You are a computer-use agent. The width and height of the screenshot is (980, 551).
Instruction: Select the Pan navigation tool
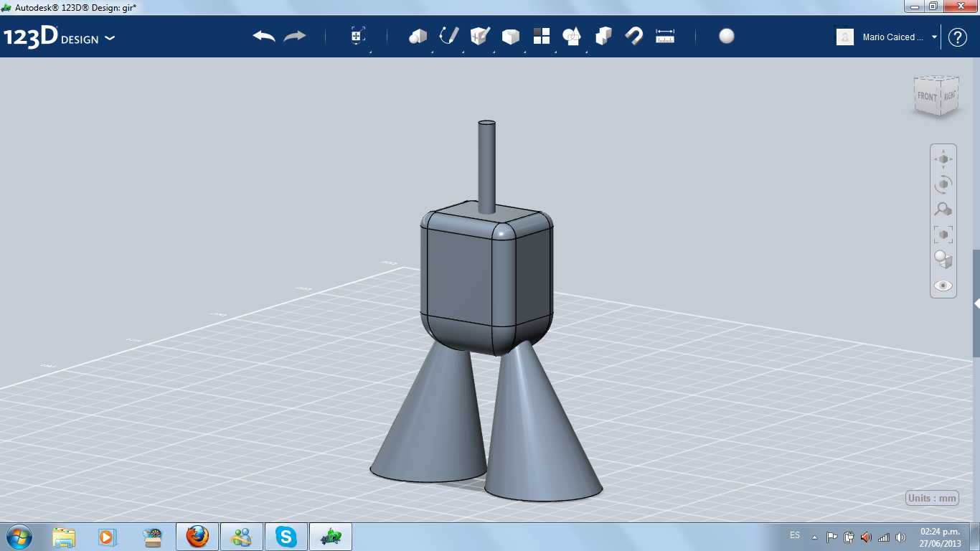(x=943, y=159)
